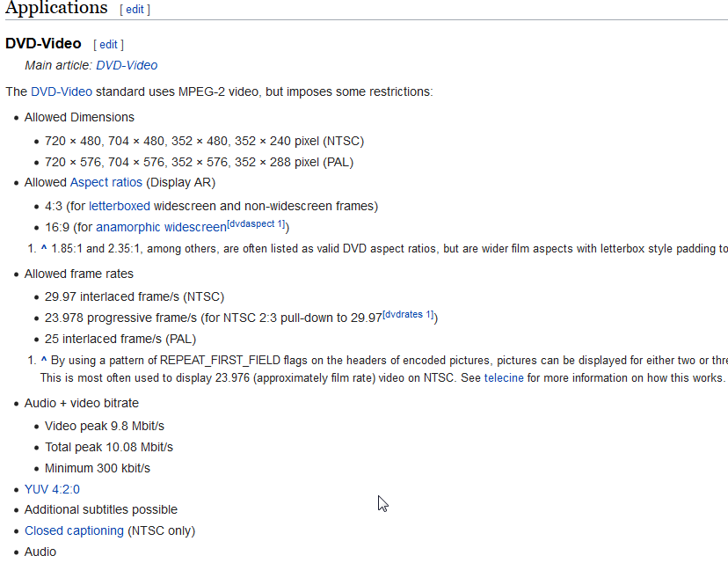The height and width of the screenshot is (563, 728).
Task: Click the '720 × 576' PAL dimensions line
Action: point(200,162)
